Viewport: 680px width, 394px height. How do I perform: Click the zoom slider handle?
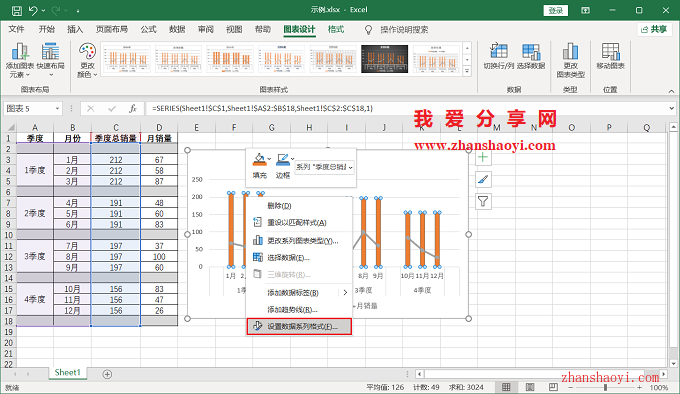(x=605, y=387)
